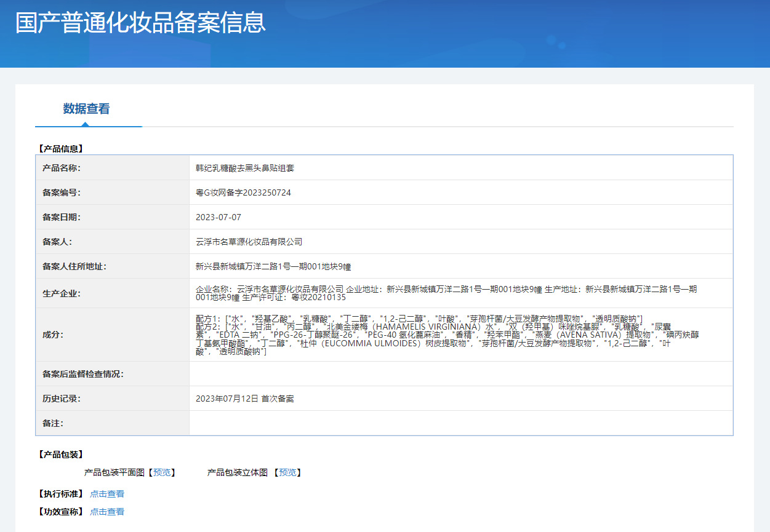Select filing number 粤G妆网备字2023250724

coord(243,193)
